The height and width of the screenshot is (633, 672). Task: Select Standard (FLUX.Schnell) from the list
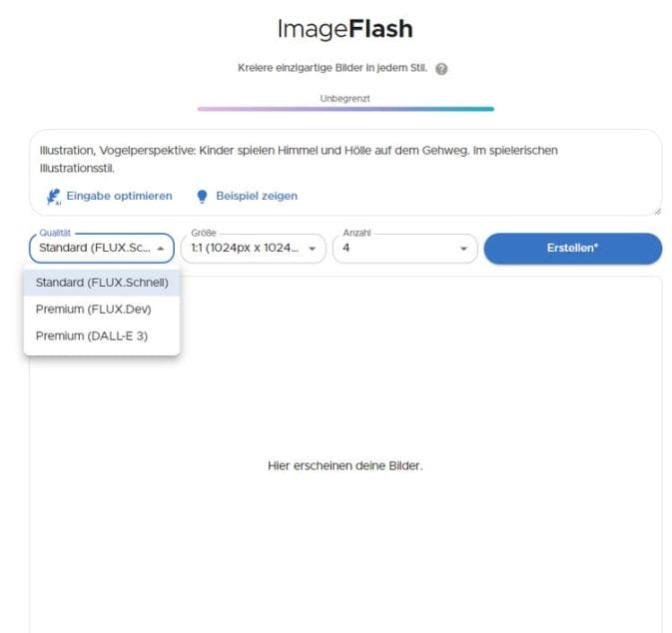102,283
